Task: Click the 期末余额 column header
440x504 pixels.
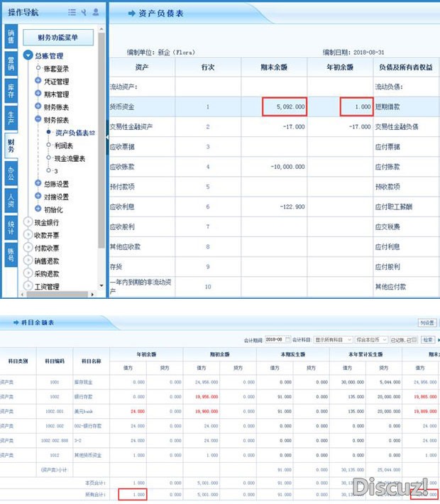Action: point(274,67)
